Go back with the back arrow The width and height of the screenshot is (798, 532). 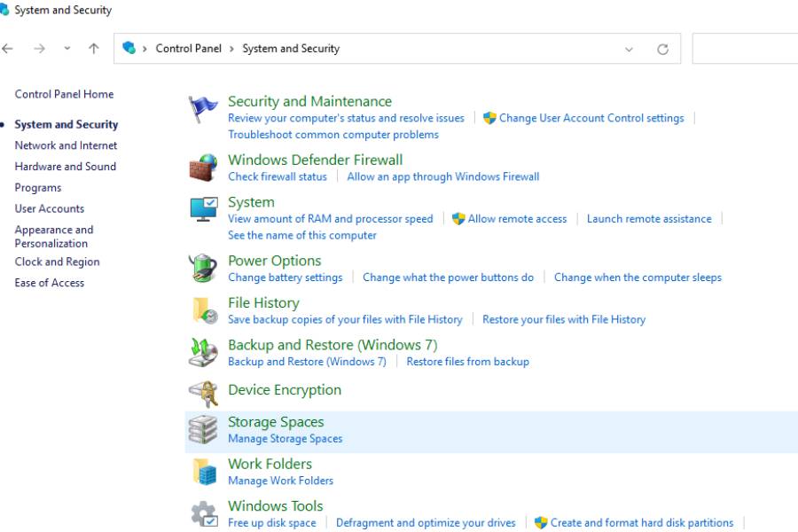[8, 49]
